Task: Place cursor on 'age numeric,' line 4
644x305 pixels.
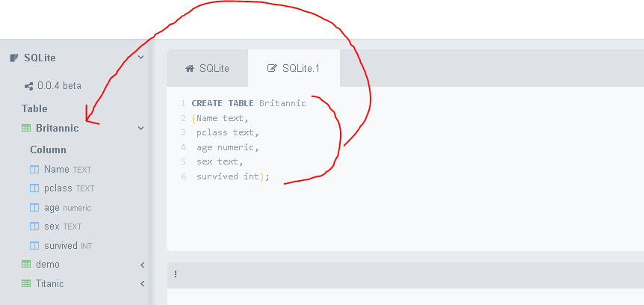Action: click(228, 147)
